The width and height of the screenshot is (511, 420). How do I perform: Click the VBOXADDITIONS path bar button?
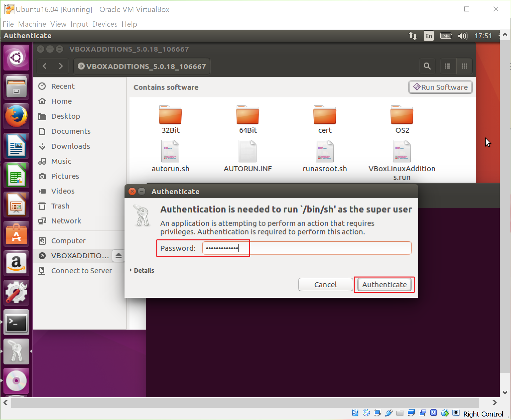coord(142,66)
